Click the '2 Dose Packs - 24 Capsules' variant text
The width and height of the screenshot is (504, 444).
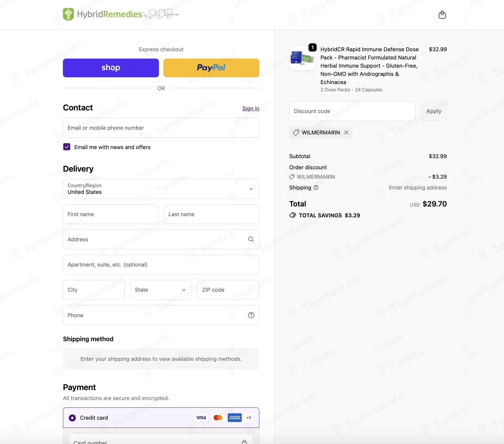[x=351, y=90]
